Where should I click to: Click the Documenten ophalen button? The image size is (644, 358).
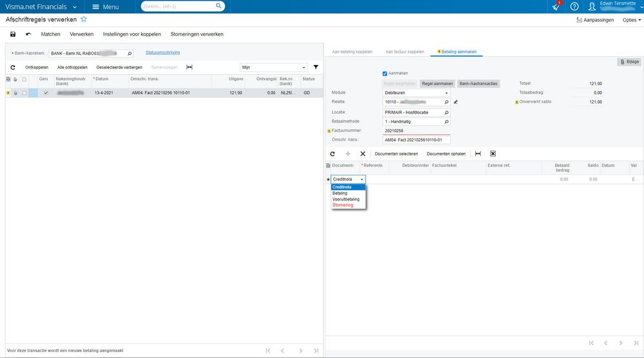446,154
